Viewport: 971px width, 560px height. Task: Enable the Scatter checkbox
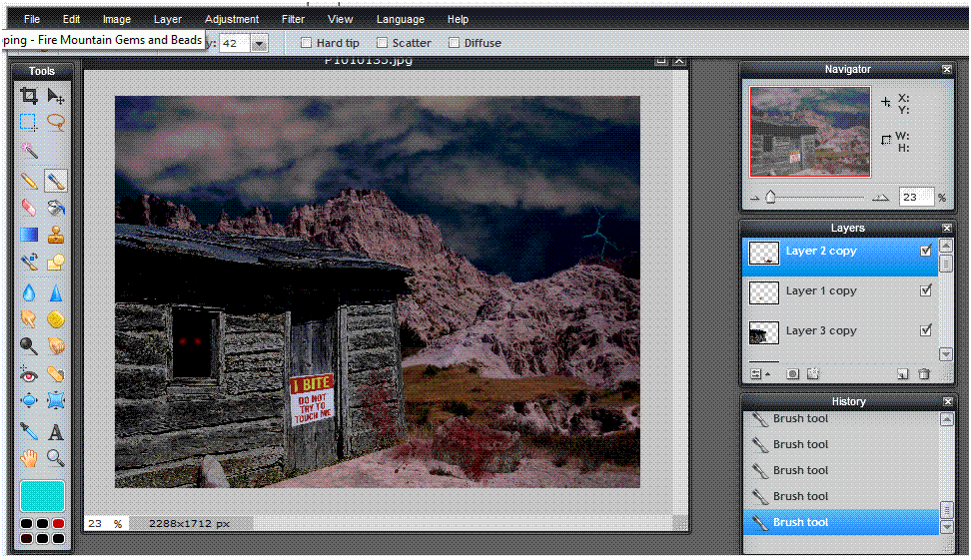click(x=382, y=43)
